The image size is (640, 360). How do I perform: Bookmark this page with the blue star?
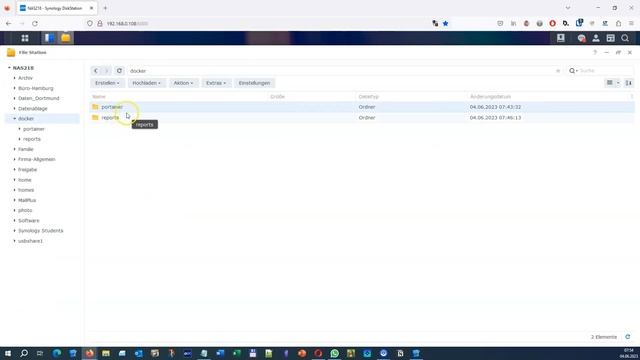pyautogui.click(x=446, y=24)
